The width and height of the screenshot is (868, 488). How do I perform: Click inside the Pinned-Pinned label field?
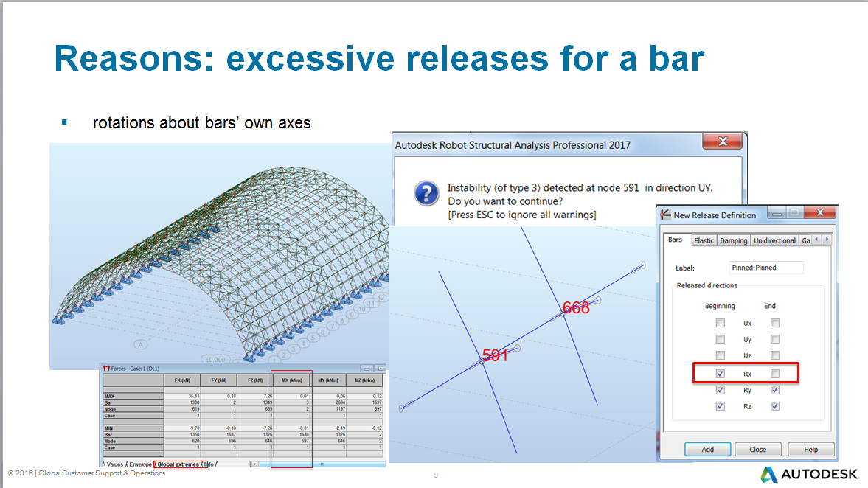[766, 267]
